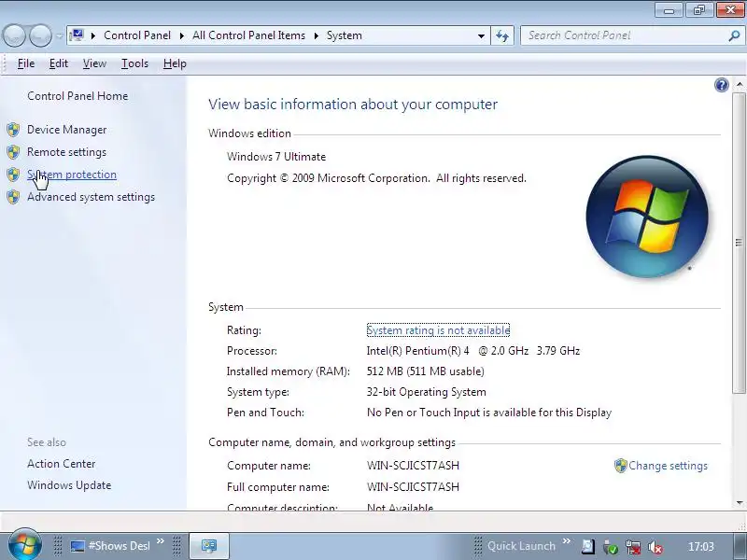Go to Control Panel Home
This screenshot has width=747, height=560.
click(78, 96)
